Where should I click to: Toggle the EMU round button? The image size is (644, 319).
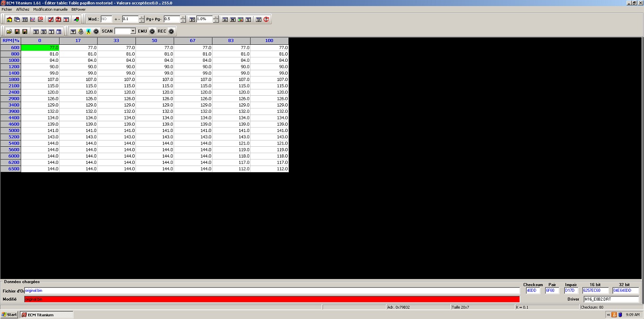[x=152, y=31]
